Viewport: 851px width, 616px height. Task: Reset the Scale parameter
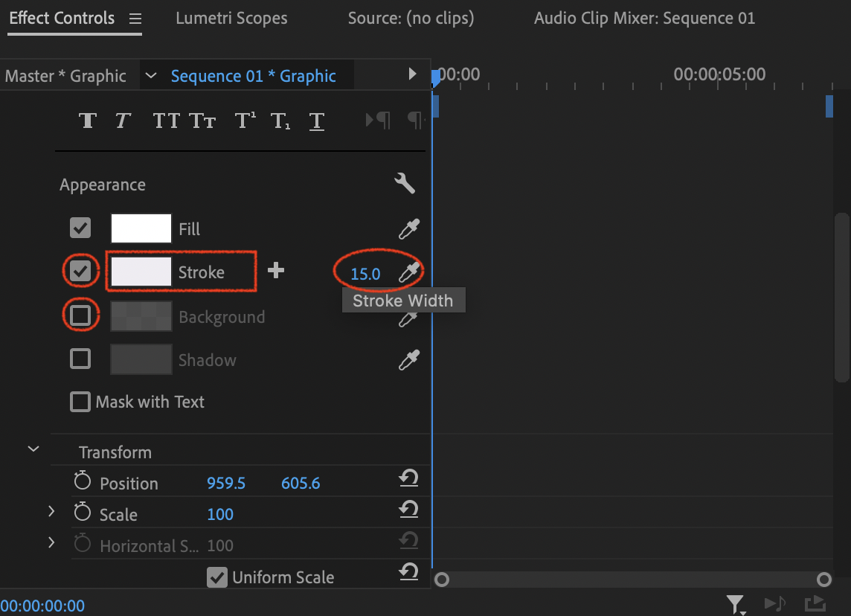click(408, 509)
